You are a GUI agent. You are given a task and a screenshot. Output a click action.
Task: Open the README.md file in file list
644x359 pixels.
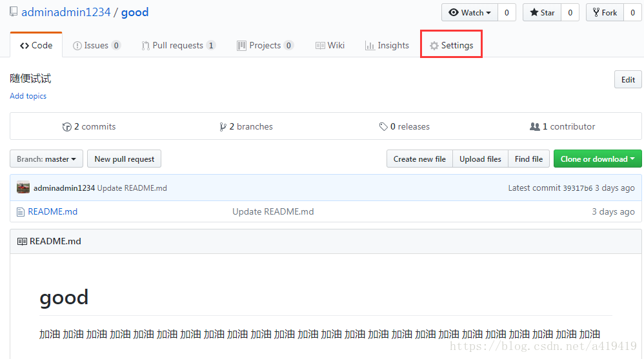pos(52,211)
